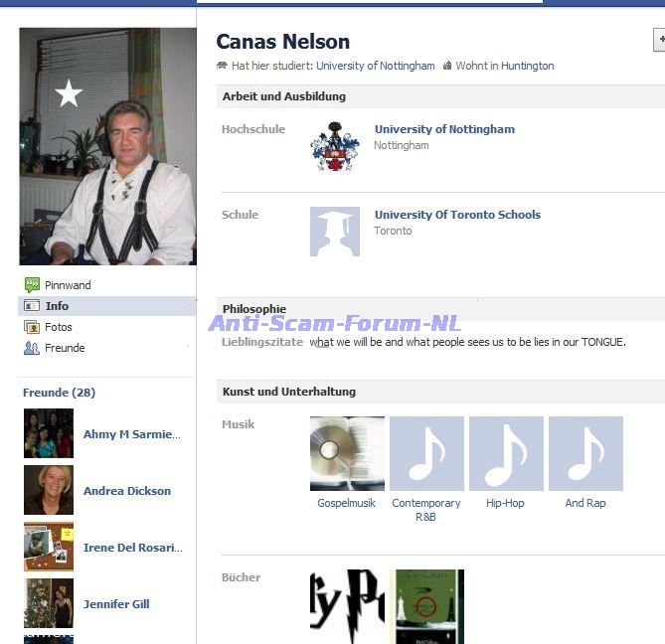This screenshot has width=665, height=644.
Task: Click the Wohnt in Huntington location link
Action: [505, 66]
